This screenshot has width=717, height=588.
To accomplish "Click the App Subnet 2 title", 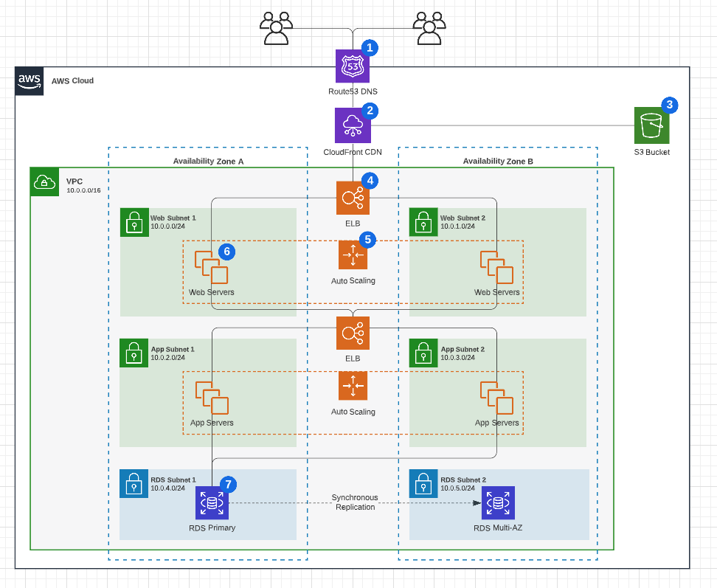I will [463, 349].
